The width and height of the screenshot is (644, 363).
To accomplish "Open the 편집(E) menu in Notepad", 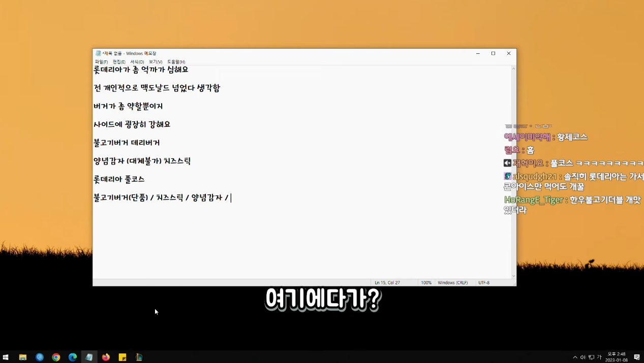I will [x=119, y=61].
